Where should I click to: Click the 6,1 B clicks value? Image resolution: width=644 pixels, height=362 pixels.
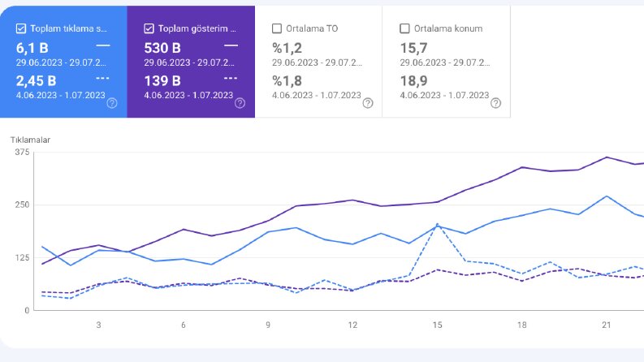click(x=32, y=48)
